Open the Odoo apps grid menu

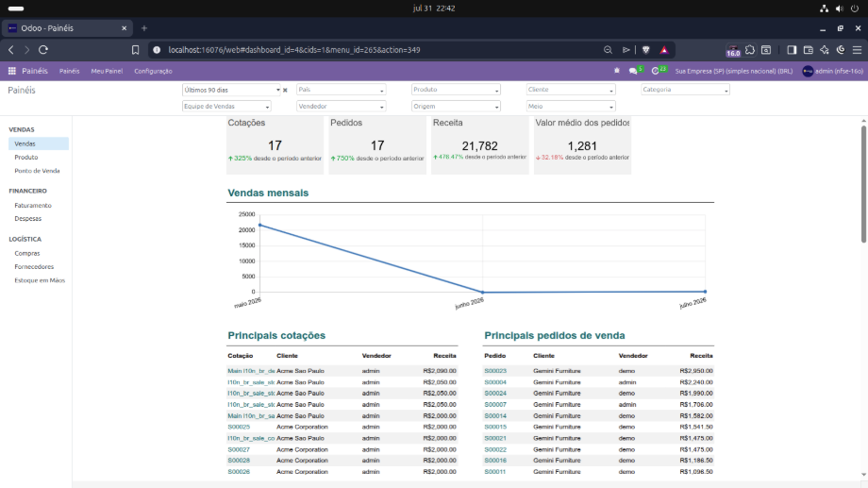coord(11,71)
